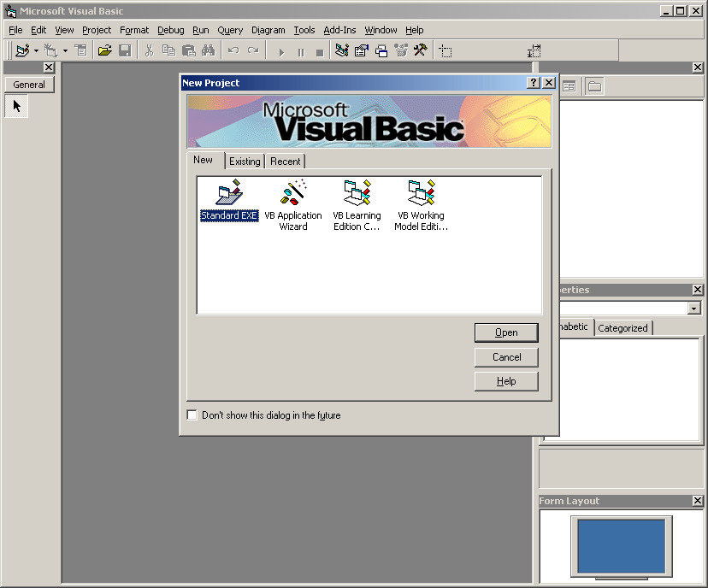
Task: Select the VB Application Wizard icon
Action: 293,206
